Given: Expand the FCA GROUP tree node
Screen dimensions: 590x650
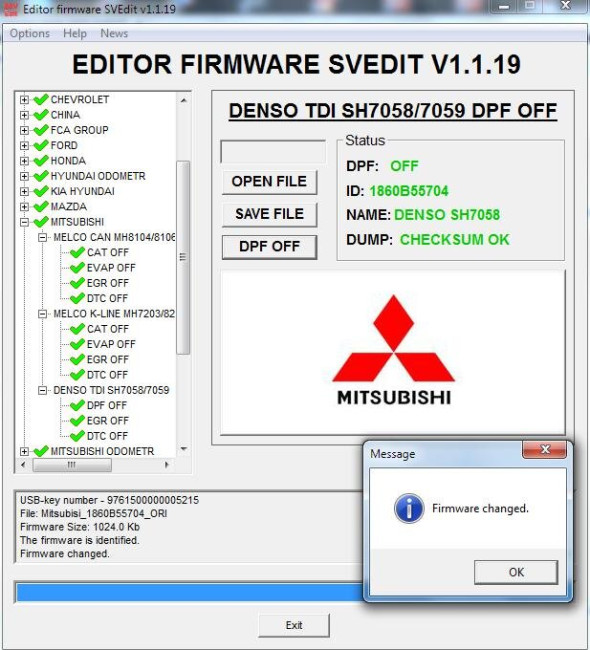Looking at the screenshot, I should click(24, 130).
